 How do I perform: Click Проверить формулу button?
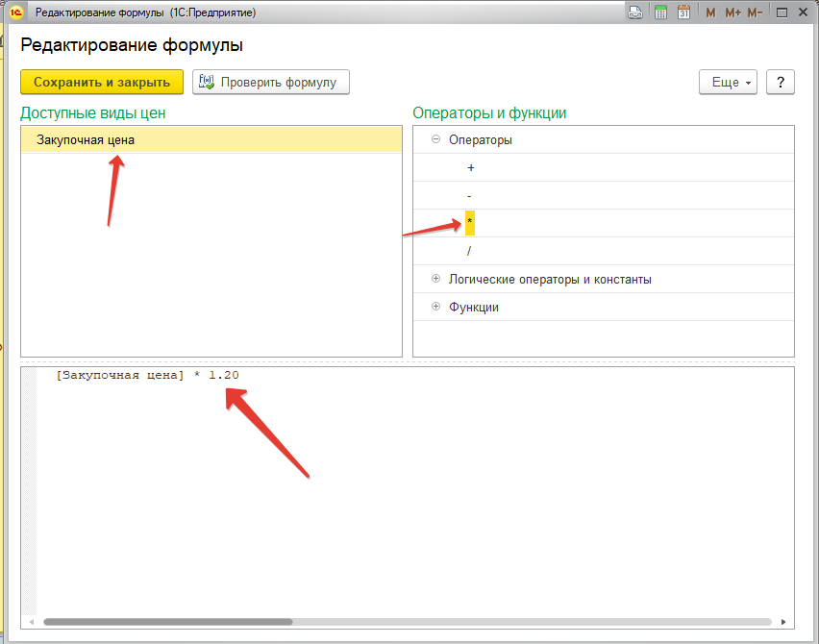[x=270, y=82]
